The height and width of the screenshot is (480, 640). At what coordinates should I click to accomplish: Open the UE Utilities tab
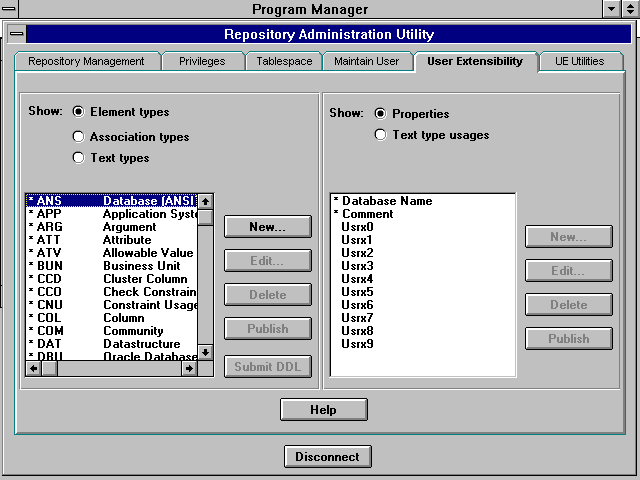[x=579, y=61]
